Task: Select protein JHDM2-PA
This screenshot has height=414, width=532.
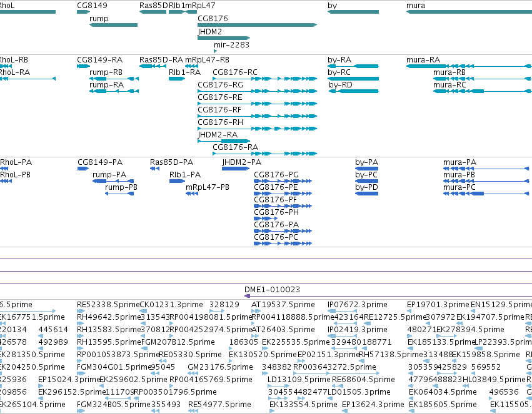Action: click(x=236, y=169)
